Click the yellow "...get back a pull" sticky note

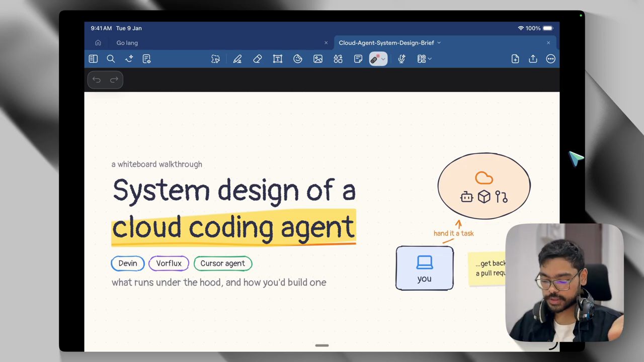487,268
